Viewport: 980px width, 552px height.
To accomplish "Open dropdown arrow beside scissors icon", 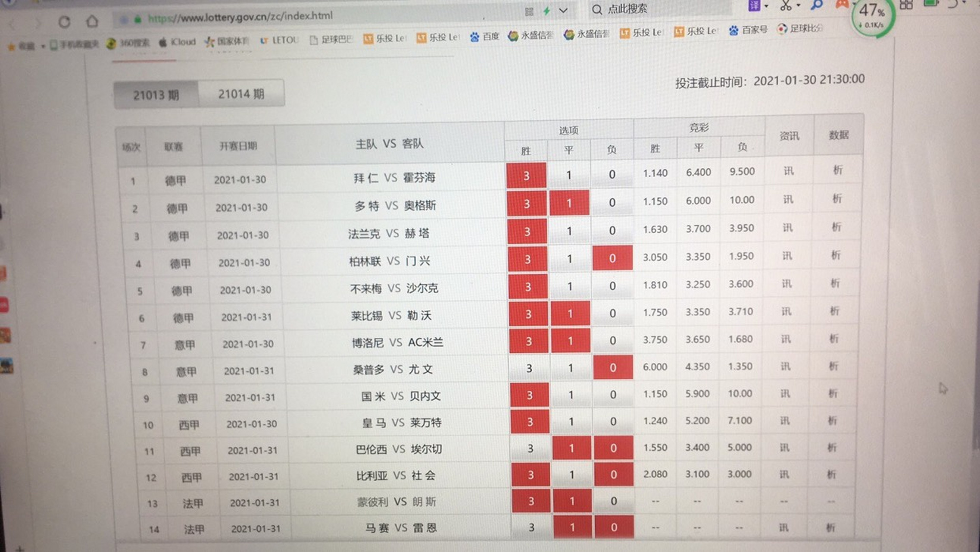I will pos(798,6).
